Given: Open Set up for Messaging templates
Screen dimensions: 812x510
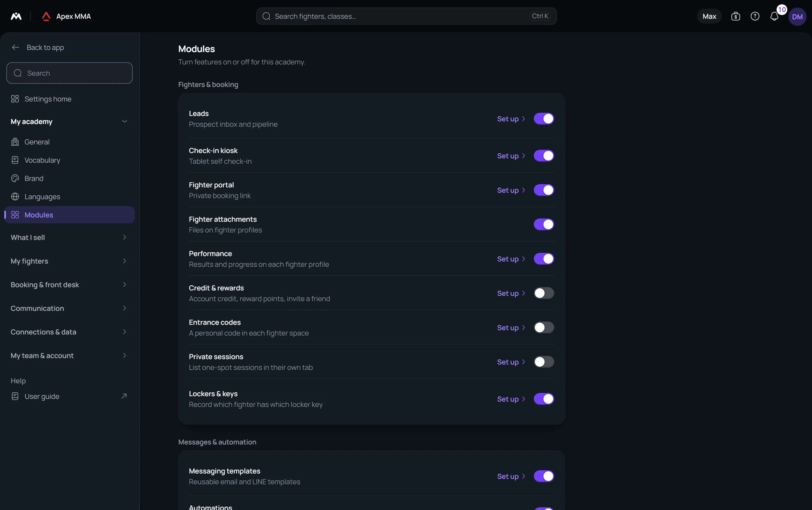Looking at the screenshot, I should click(x=511, y=476).
